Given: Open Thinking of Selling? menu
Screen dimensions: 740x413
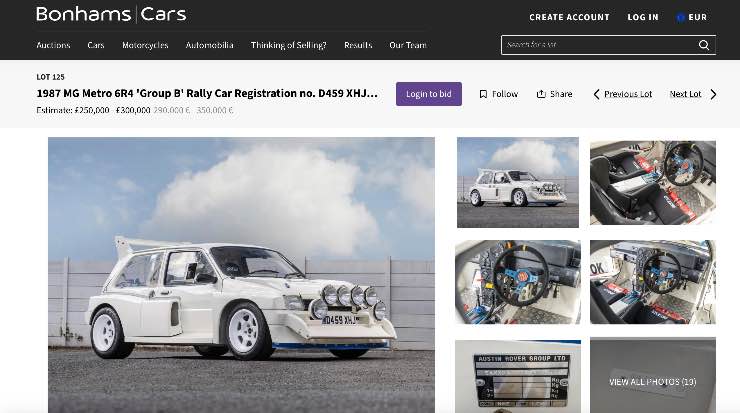Looking at the screenshot, I should 288,45.
